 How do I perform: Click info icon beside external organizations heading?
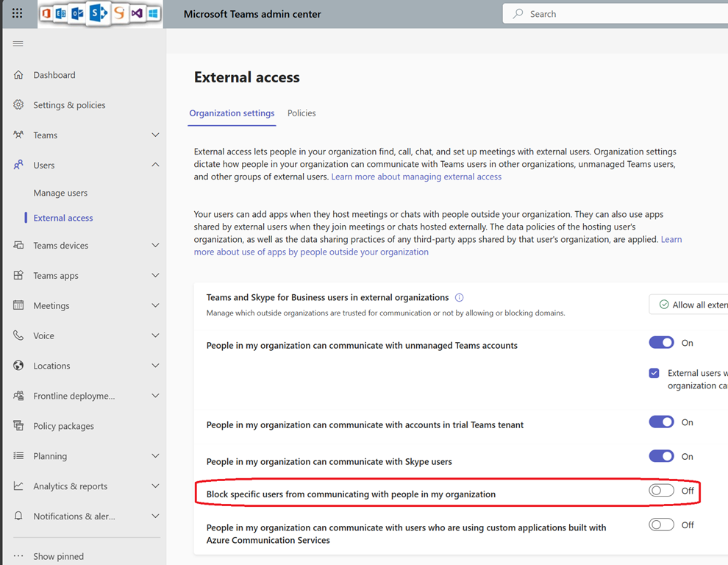(x=460, y=298)
